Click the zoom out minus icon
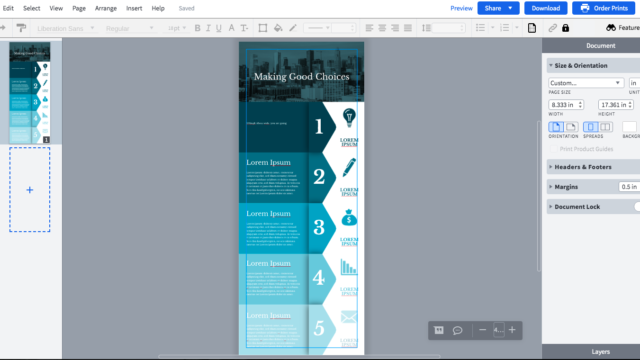This screenshot has width=640, height=360. click(482, 330)
